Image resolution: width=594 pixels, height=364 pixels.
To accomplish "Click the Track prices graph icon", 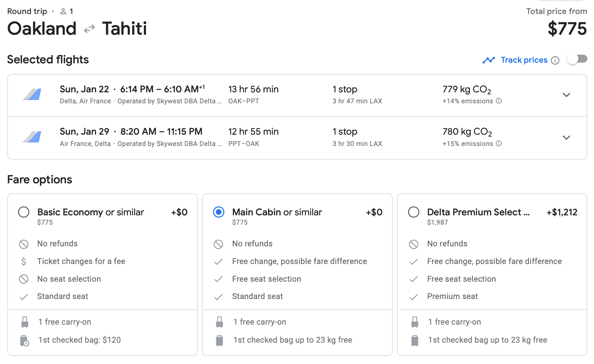I will pos(489,60).
